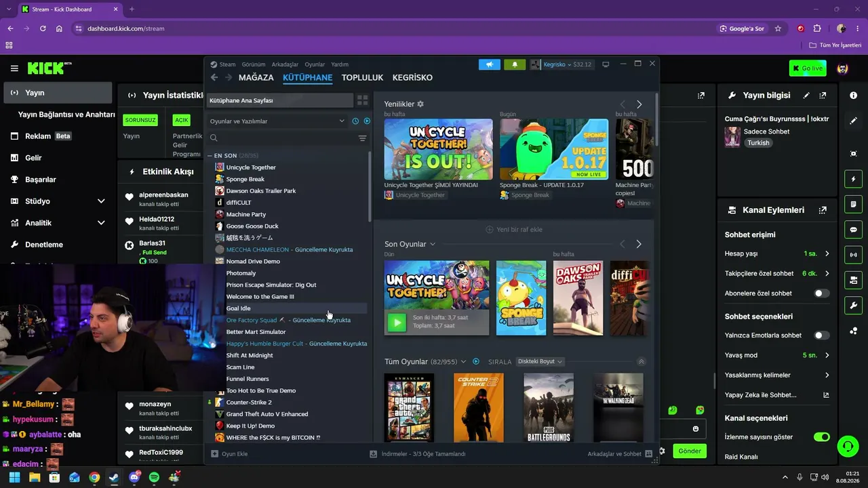Expand the Analitik section in Kick sidebar
The height and width of the screenshot is (488, 868).
tap(101, 223)
